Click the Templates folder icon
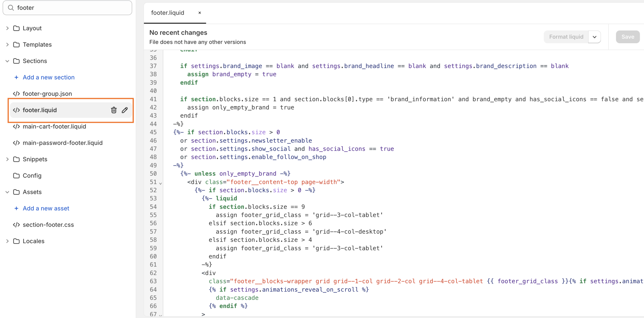Image resolution: width=644 pixels, height=318 pixels. [x=16, y=44]
